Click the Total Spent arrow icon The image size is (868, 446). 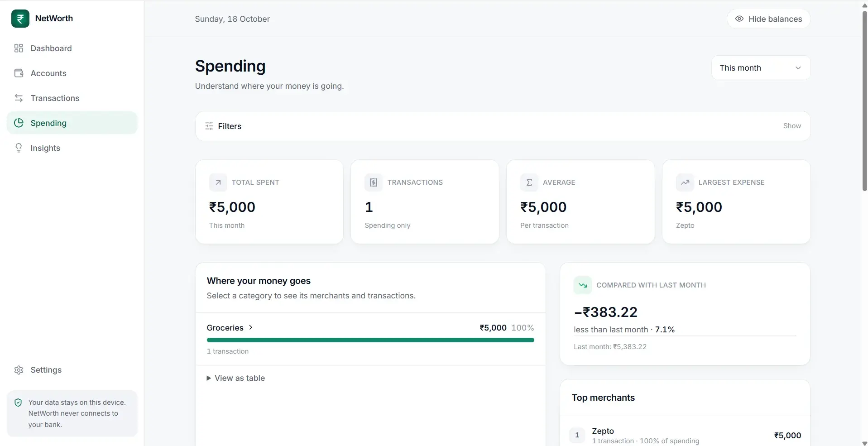click(218, 182)
